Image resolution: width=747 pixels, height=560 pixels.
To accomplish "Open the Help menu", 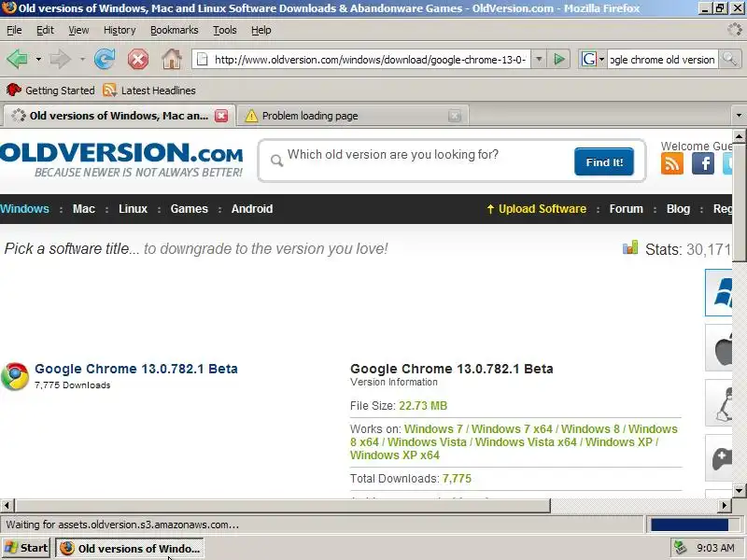I will click(261, 30).
